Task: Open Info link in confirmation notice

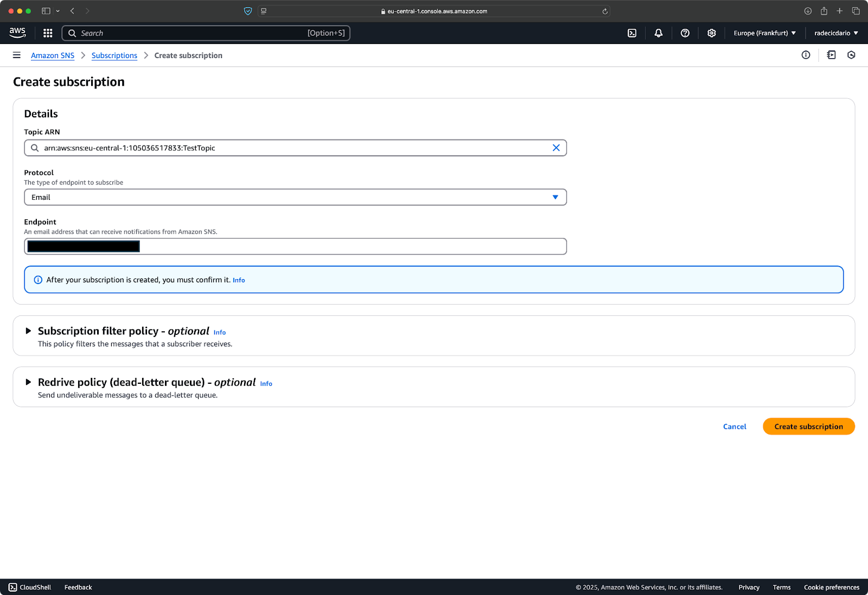Action: pos(239,280)
